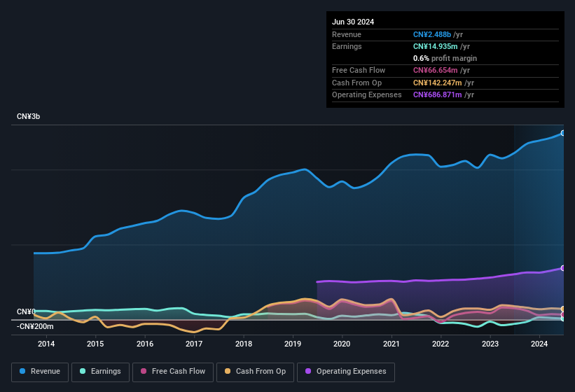Click the Free Cash Flow tooltip row label

pyautogui.click(x=359, y=70)
